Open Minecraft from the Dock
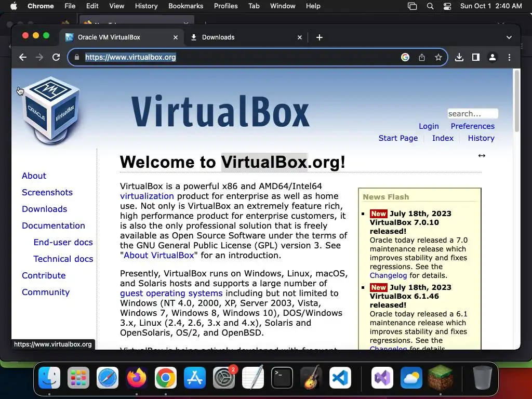The height and width of the screenshot is (399, 532). coord(441,378)
